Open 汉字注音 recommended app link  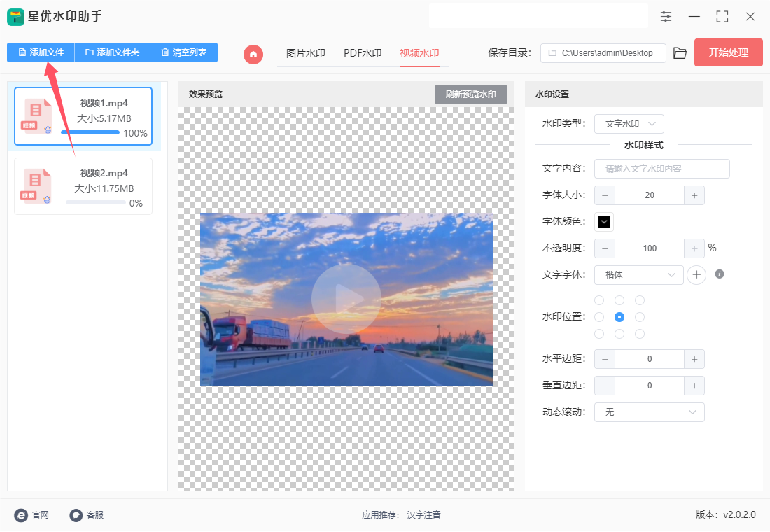pos(423,514)
